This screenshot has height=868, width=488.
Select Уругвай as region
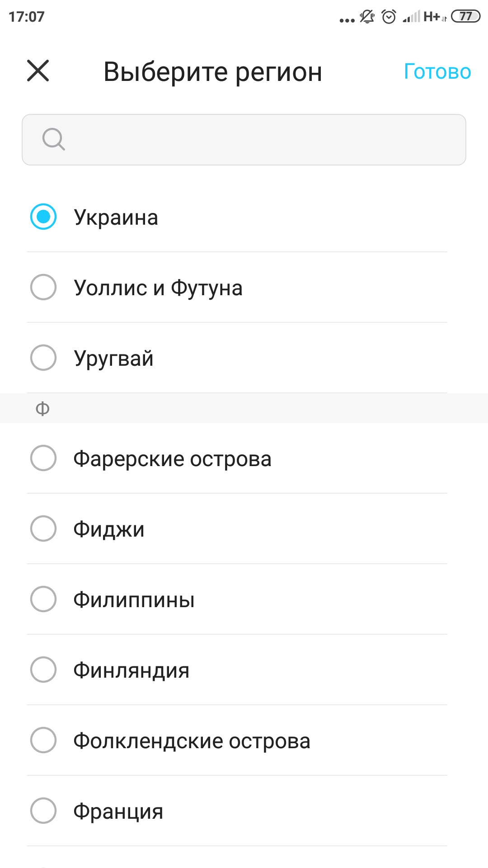coord(43,358)
